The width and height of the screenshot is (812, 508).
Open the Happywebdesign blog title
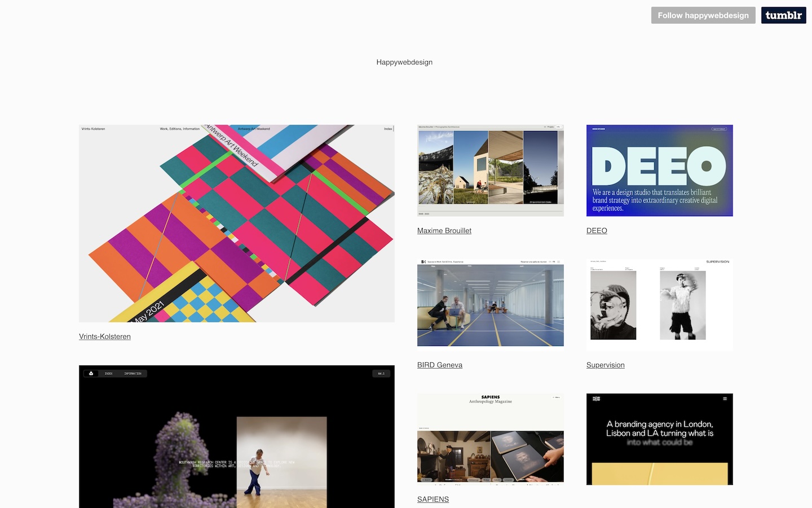click(x=404, y=62)
